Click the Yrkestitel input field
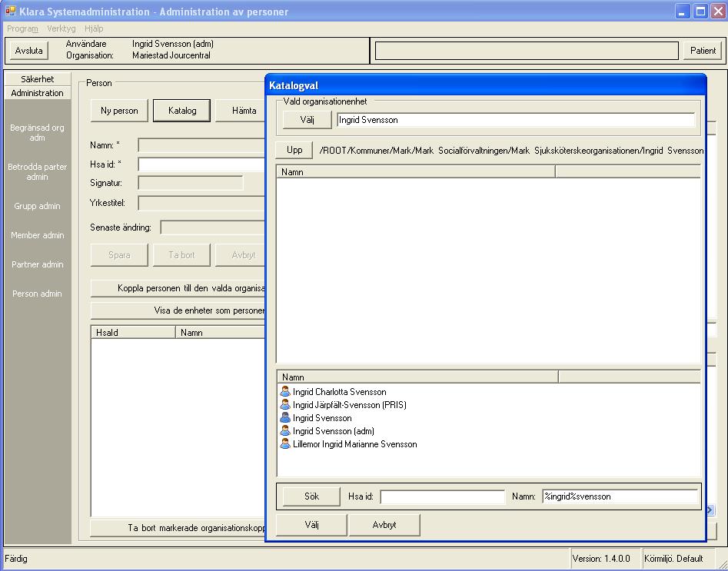The width and height of the screenshot is (728, 571). pos(201,203)
